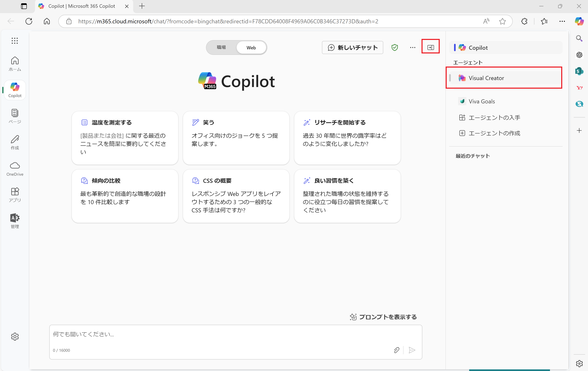
Task: Click the 最近のチャット heading
Action: [473, 156]
